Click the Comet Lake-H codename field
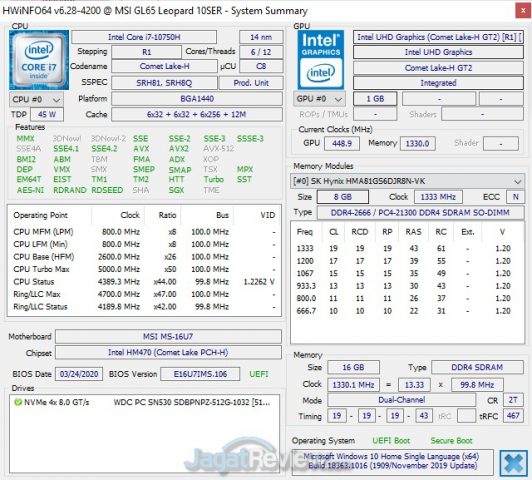 (x=164, y=66)
